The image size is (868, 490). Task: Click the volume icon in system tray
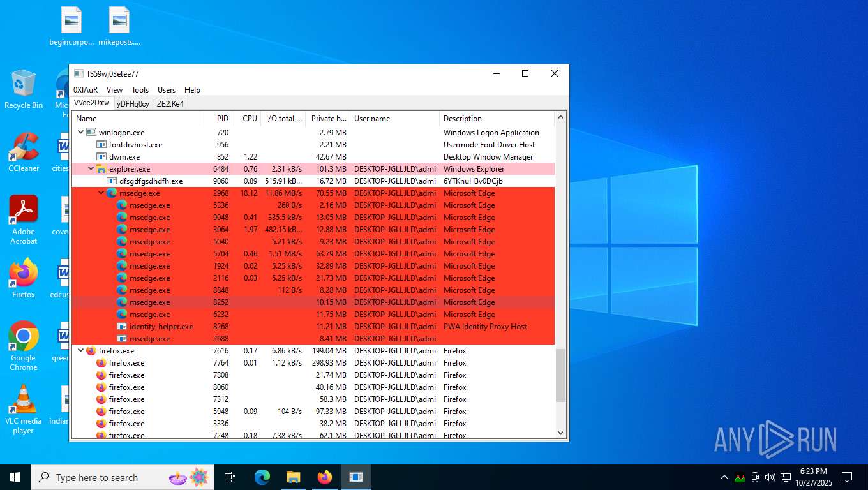(x=770, y=477)
